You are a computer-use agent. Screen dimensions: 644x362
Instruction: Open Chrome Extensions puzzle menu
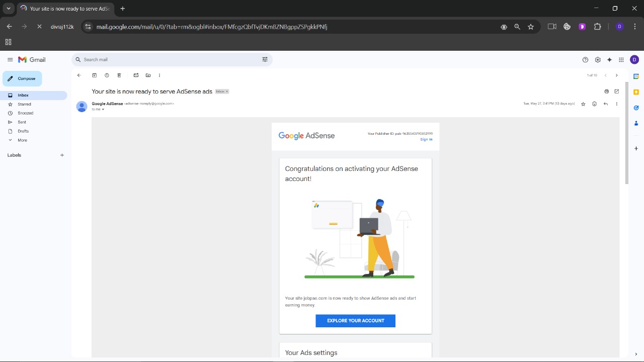coord(598,27)
